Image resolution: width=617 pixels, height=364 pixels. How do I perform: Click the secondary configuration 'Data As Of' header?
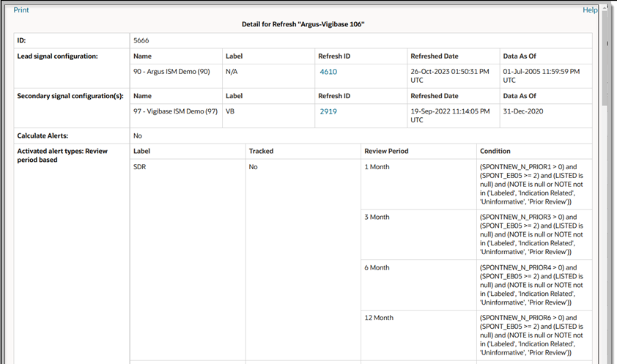(x=520, y=96)
